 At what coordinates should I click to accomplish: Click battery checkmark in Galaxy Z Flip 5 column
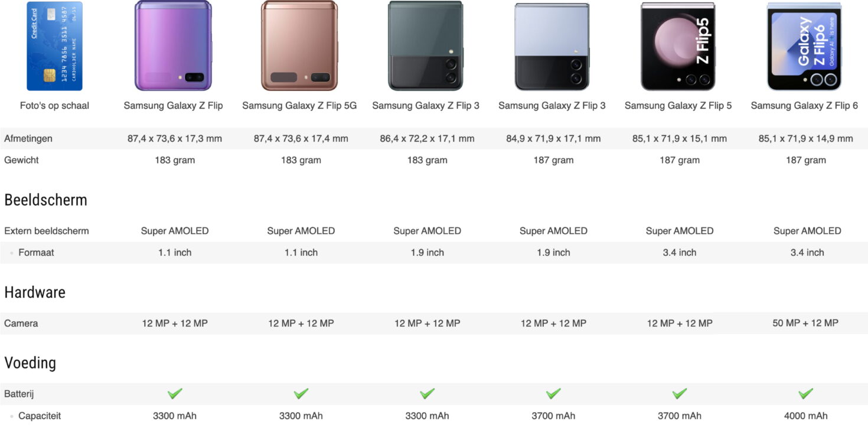679,393
